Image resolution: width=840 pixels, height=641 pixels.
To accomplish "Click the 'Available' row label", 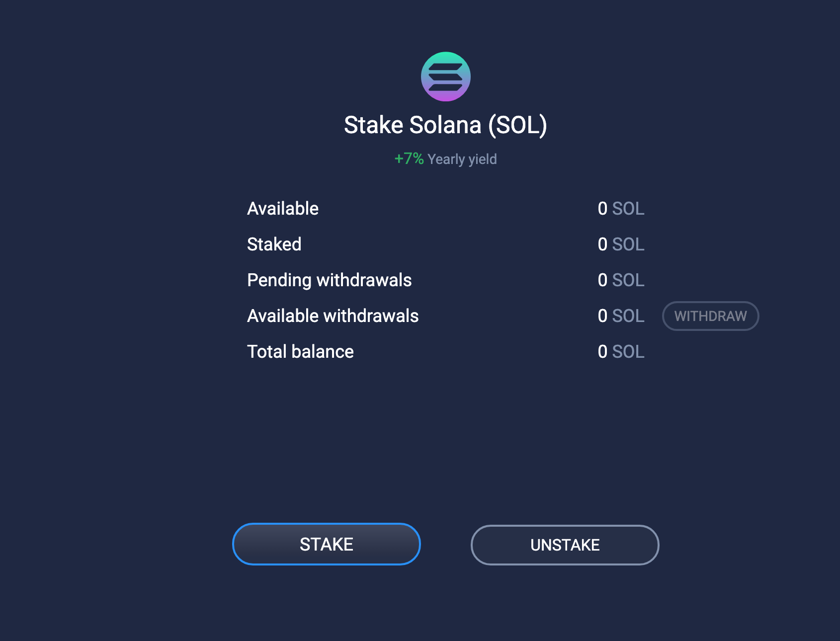I will 283,209.
